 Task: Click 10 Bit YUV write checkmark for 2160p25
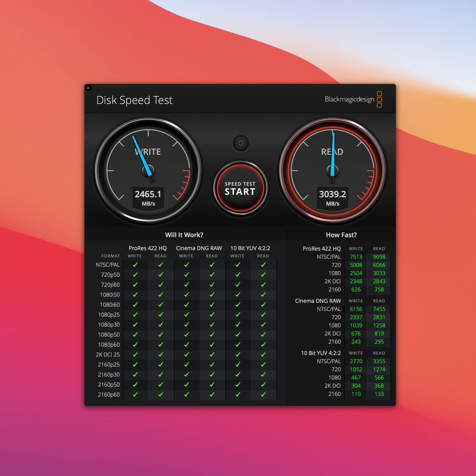(x=238, y=364)
